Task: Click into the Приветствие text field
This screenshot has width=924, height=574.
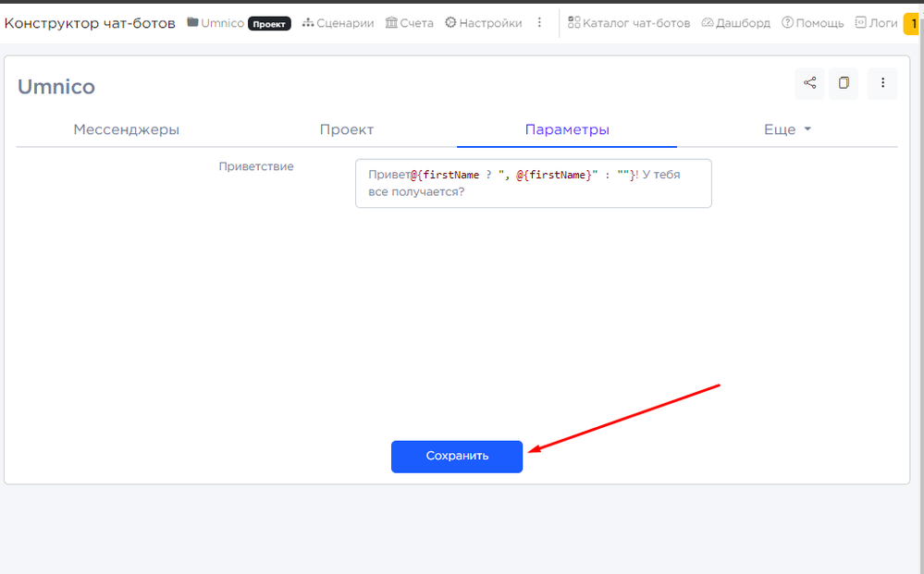Action: (x=533, y=183)
